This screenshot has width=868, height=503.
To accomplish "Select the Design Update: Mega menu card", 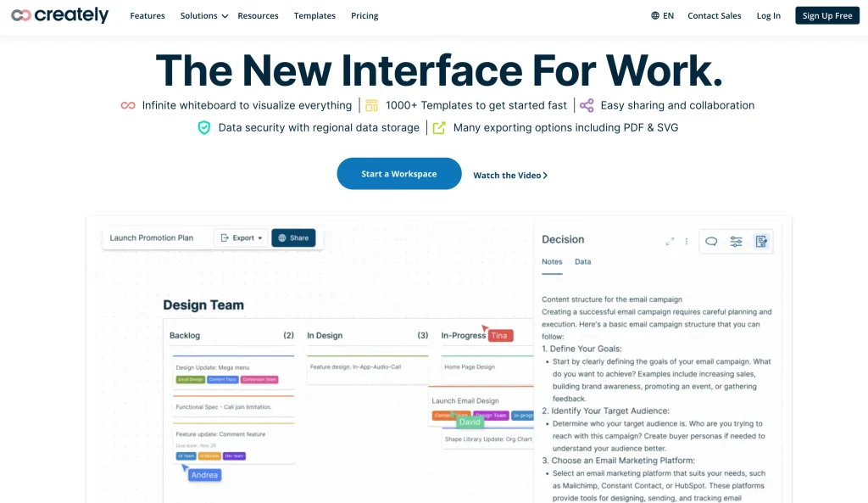I will point(234,372).
